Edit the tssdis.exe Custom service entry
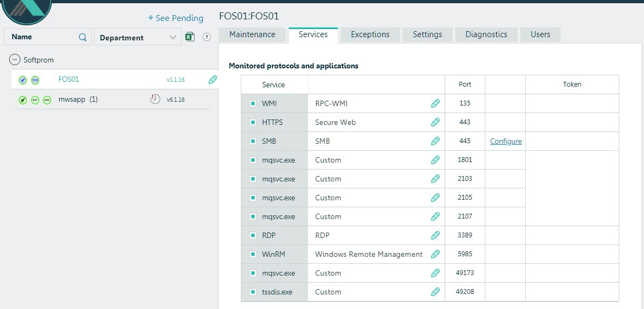The width and height of the screenshot is (644, 309). 435,292
